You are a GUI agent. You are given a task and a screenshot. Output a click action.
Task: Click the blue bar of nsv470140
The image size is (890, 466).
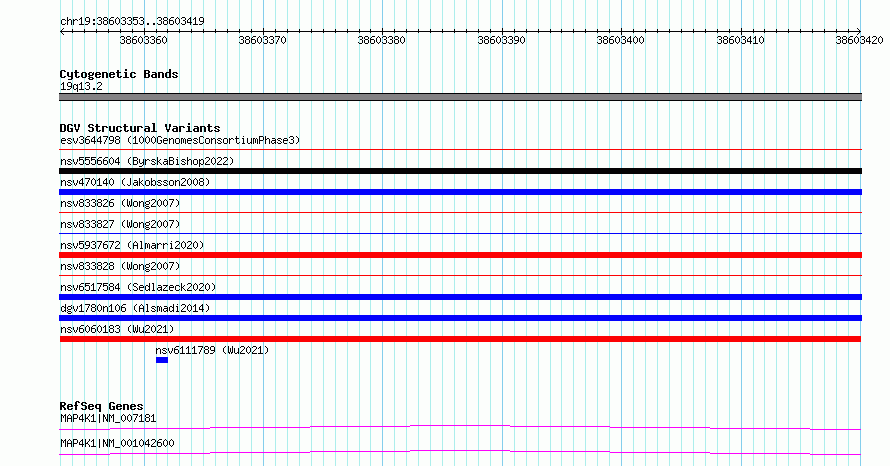coord(460,192)
